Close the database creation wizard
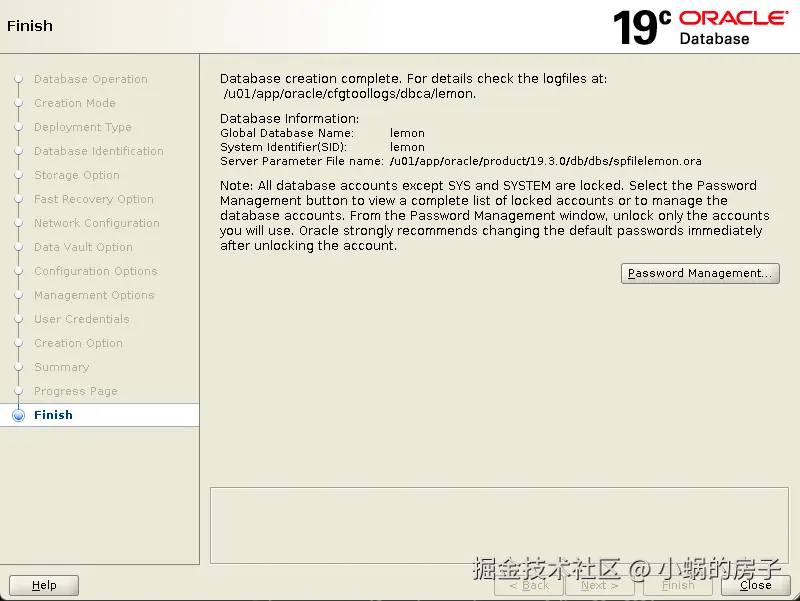 756,585
